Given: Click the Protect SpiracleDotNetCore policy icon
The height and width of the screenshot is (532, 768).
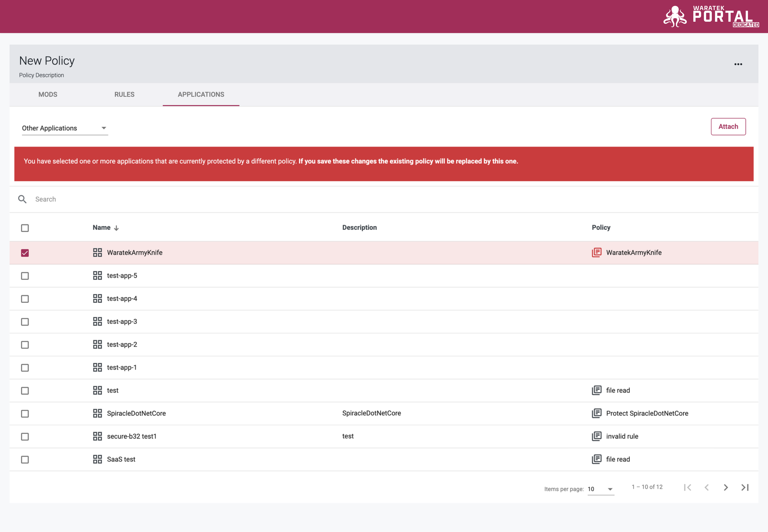Looking at the screenshot, I should pyautogui.click(x=596, y=413).
